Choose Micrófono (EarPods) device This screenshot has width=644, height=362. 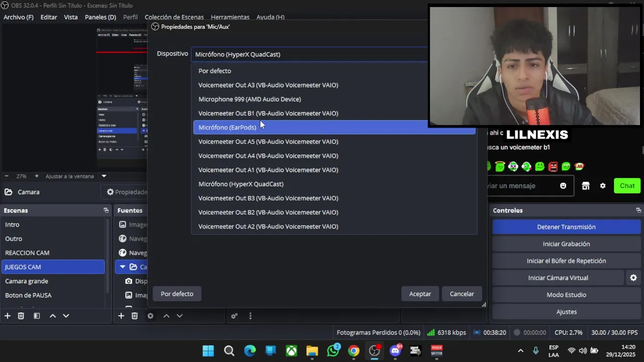coord(335,127)
